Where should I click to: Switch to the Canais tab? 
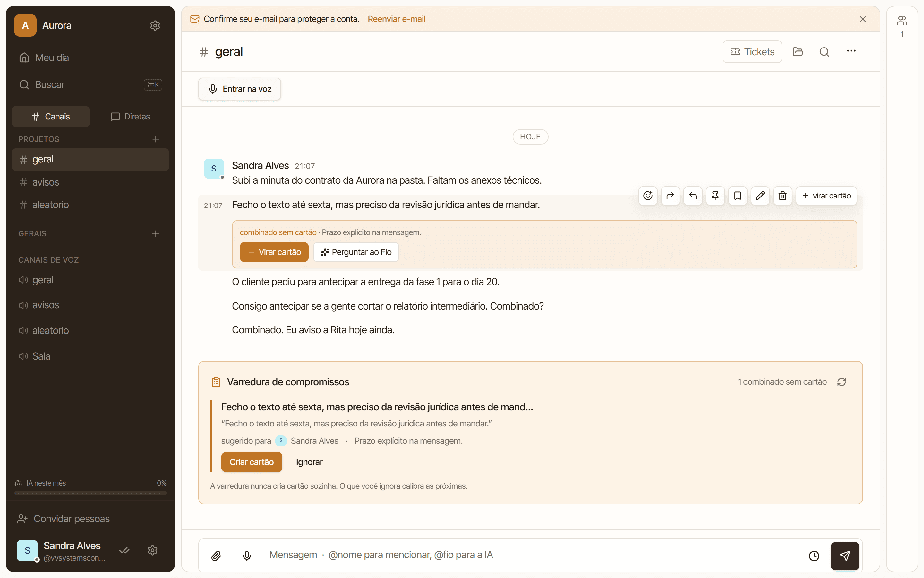[x=51, y=117]
